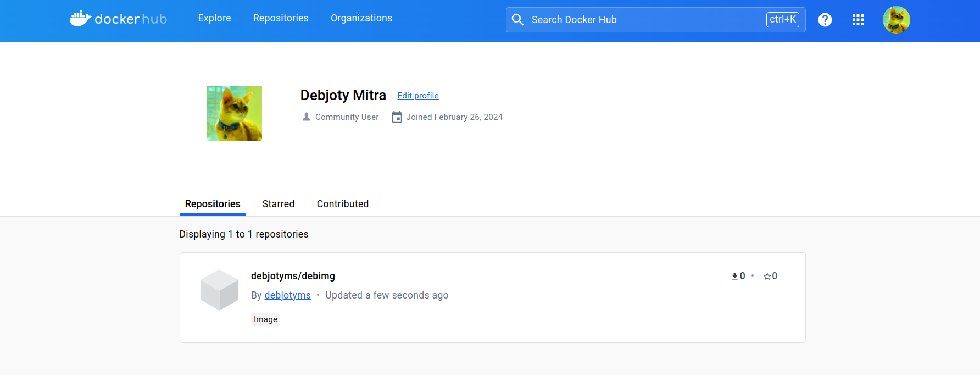Open the Explore menu item
Viewport: 980px width, 375px height.
point(214,18)
